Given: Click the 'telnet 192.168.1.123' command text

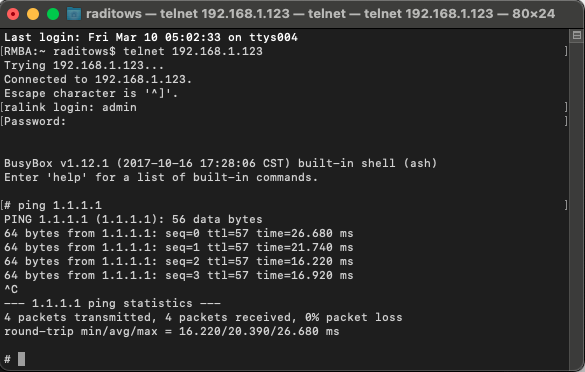Looking at the screenshot, I should 193,51.
